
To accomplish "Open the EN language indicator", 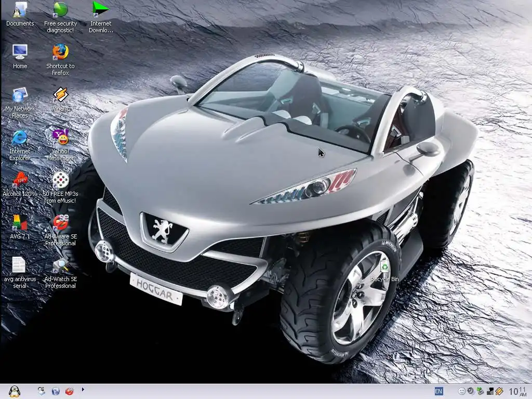I will pos(438,391).
